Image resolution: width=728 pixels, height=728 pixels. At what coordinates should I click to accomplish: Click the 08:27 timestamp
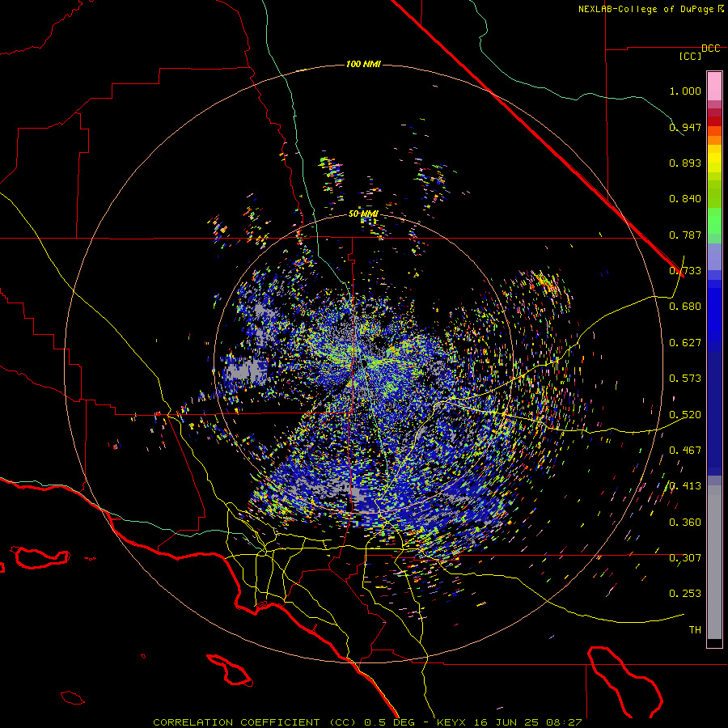(562, 722)
